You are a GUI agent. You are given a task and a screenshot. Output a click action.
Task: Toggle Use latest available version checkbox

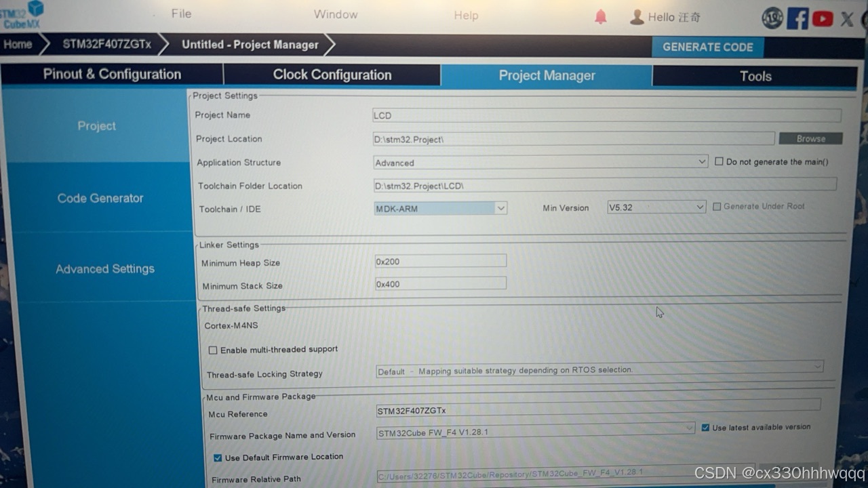tap(705, 428)
